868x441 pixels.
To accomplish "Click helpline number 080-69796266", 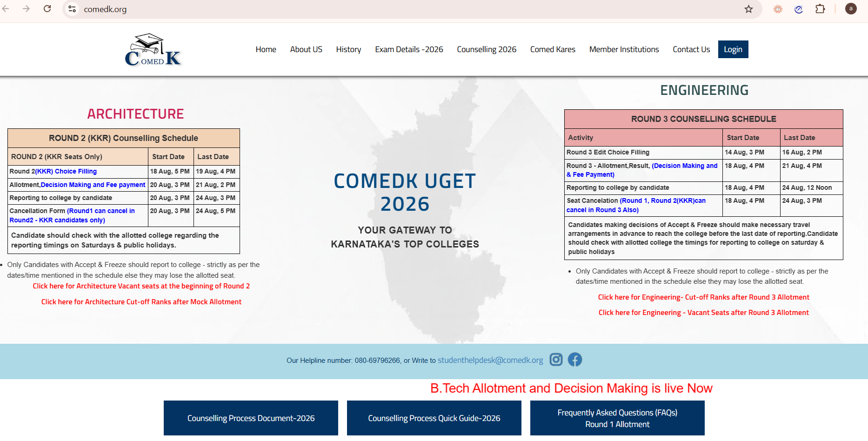I will (377, 361).
